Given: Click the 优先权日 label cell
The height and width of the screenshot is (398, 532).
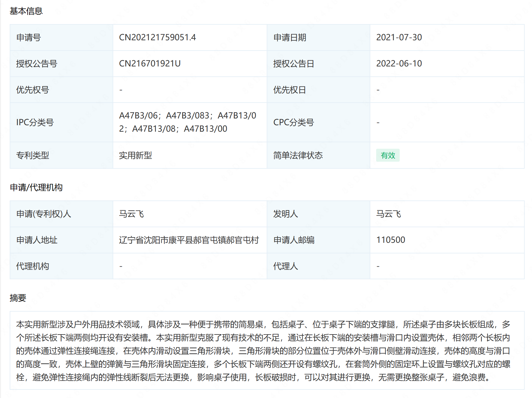Looking at the screenshot, I should tap(318, 90).
